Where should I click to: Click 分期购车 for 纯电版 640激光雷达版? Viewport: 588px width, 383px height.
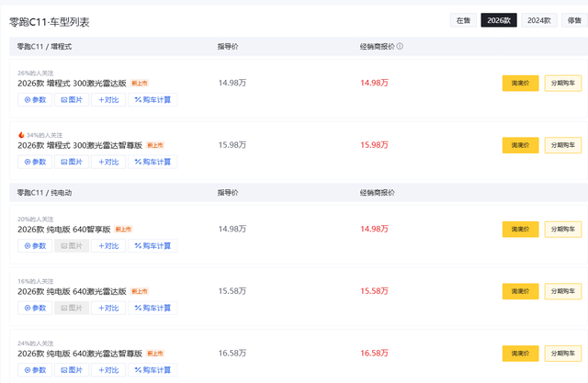click(563, 291)
